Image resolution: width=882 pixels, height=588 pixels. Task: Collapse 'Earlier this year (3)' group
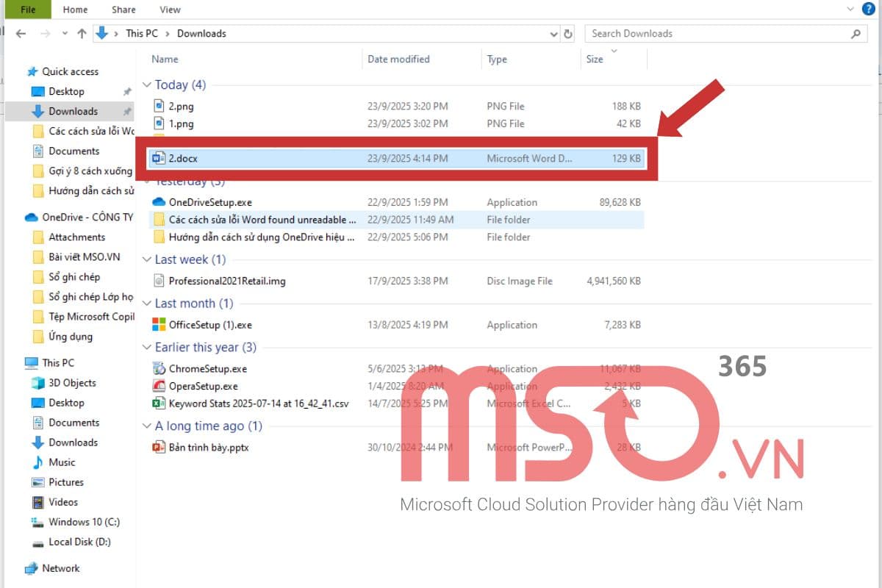(147, 348)
